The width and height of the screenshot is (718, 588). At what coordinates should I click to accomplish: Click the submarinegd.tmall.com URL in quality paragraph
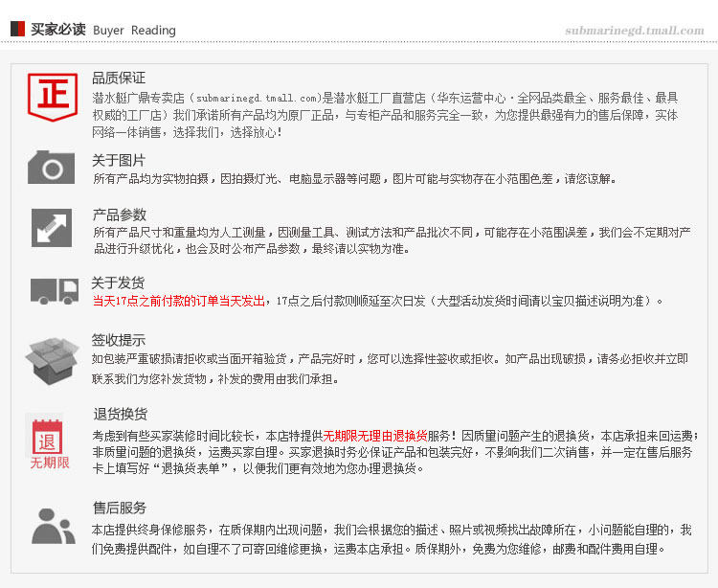click(x=256, y=98)
